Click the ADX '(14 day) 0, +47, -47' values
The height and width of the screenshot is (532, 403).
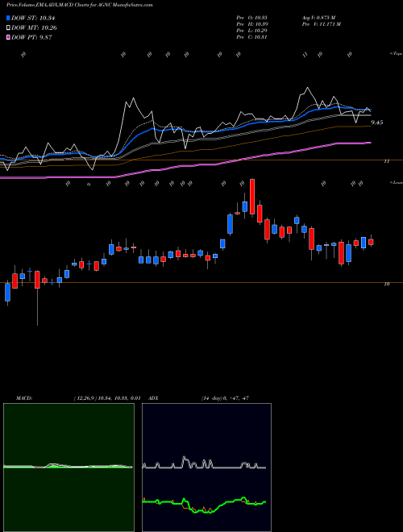pos(225,398)
